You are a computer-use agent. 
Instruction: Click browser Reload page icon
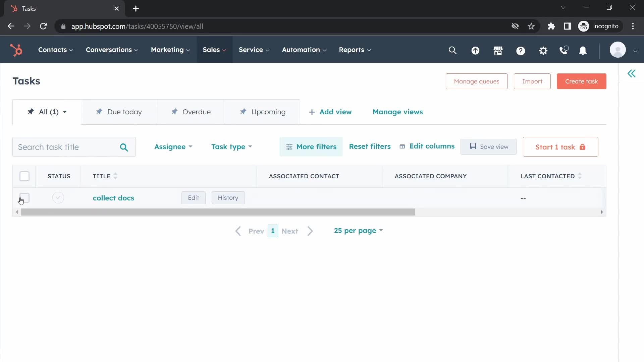(x=43, y=26)
